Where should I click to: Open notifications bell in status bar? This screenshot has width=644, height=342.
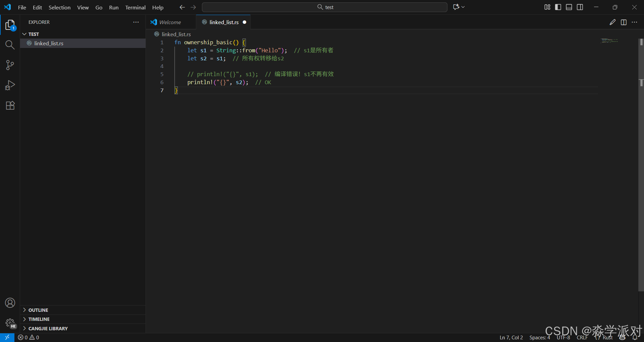coord(635,338)
